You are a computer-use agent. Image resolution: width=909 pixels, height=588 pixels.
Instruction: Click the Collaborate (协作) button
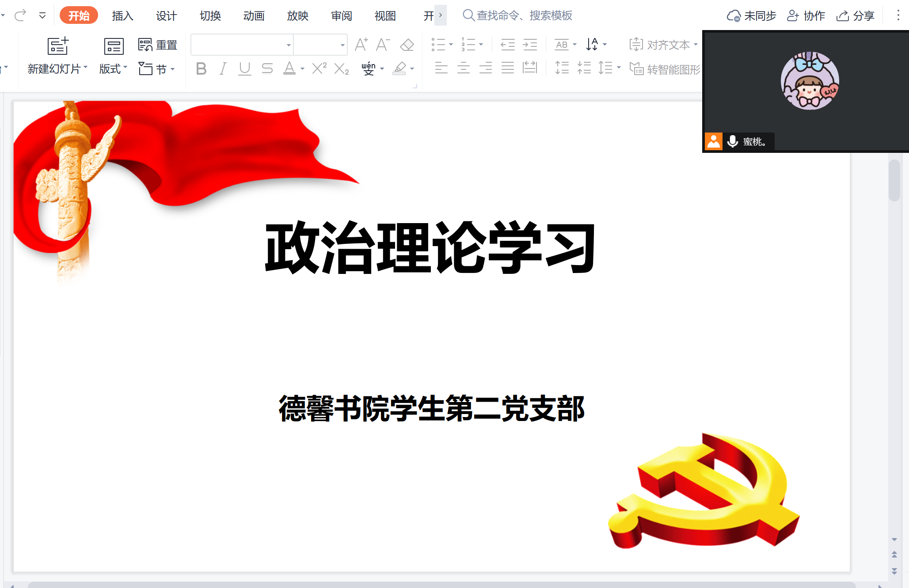(x=806, y=16)
